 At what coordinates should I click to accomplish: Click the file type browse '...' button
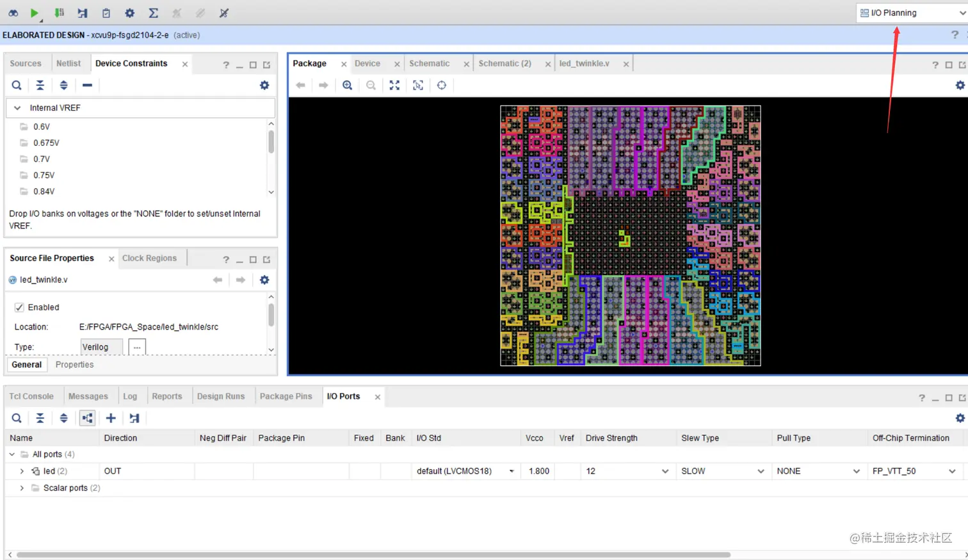click(x=137, y=347)
